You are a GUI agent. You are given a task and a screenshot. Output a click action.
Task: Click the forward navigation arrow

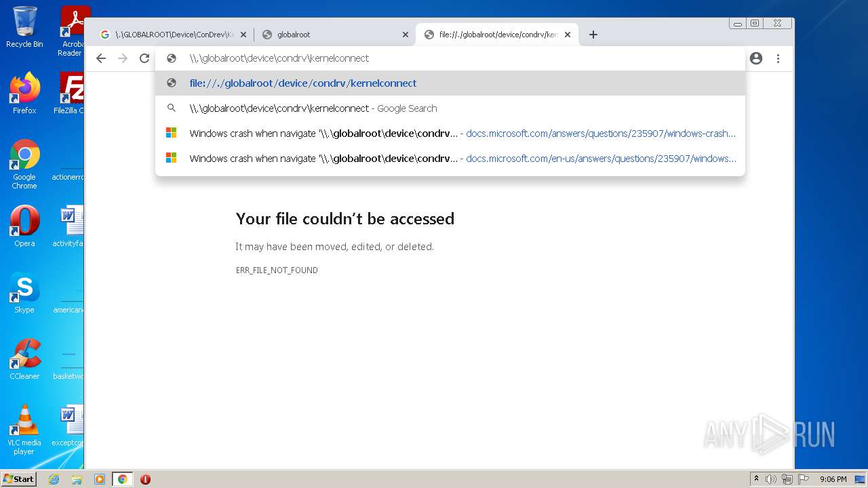(123, 58)
